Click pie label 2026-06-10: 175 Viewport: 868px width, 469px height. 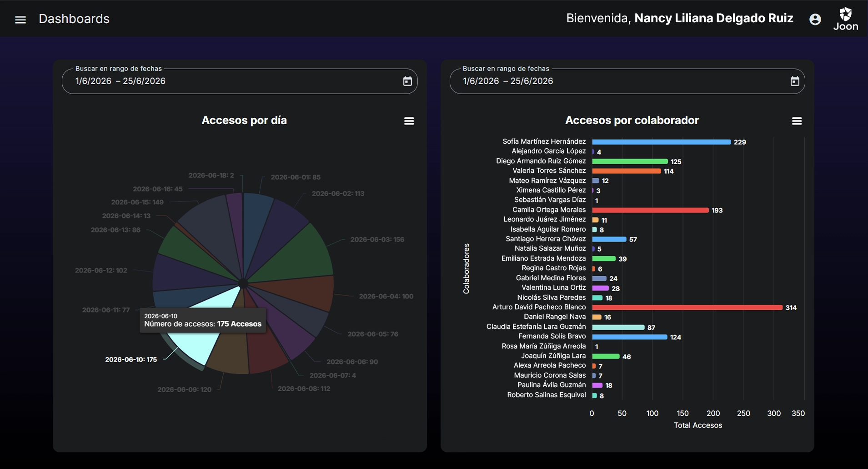pyautogui.click(x=131, y=359)
